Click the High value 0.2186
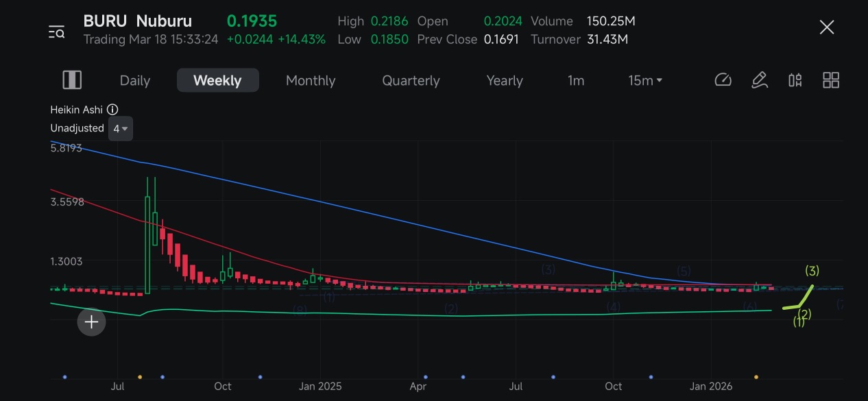The width and height of the screenshot is (868, 401). (x=389, y=21)
